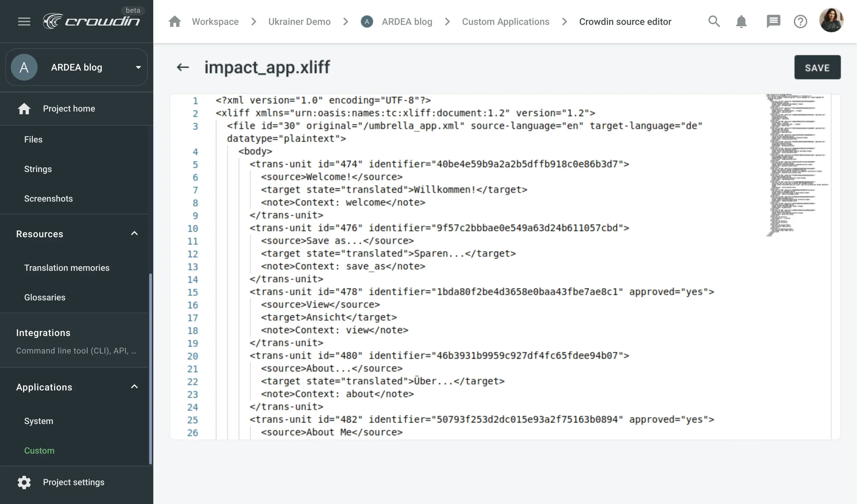Open the Files section
Image resolution: width=857 pixels, height=504 pixels.
tap(33, 139)
